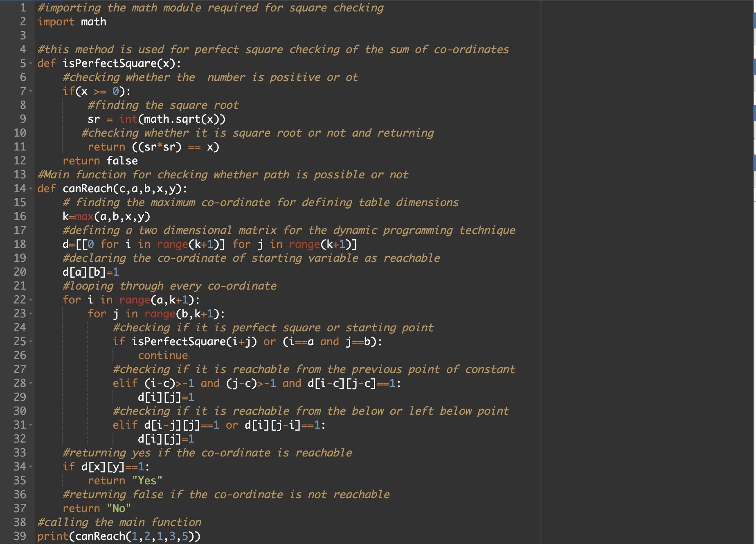
Task: Fold the inner 'for j in range' loop
Action: 31,314
